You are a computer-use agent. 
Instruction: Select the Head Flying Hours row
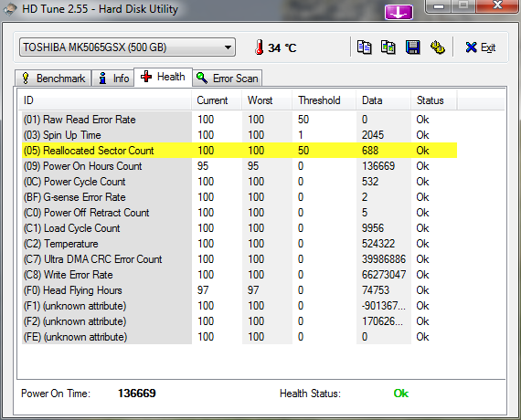tap(239, 290)
